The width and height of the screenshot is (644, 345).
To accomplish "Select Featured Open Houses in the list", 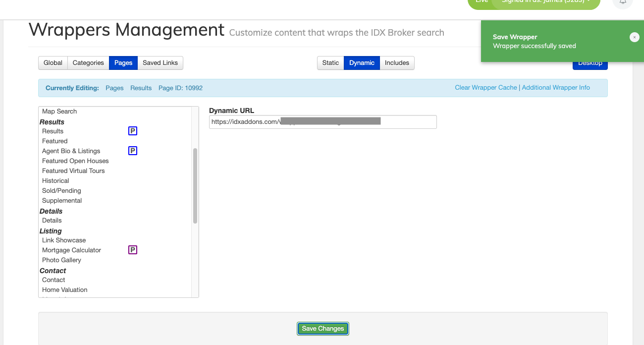I will tap(75, 161).
